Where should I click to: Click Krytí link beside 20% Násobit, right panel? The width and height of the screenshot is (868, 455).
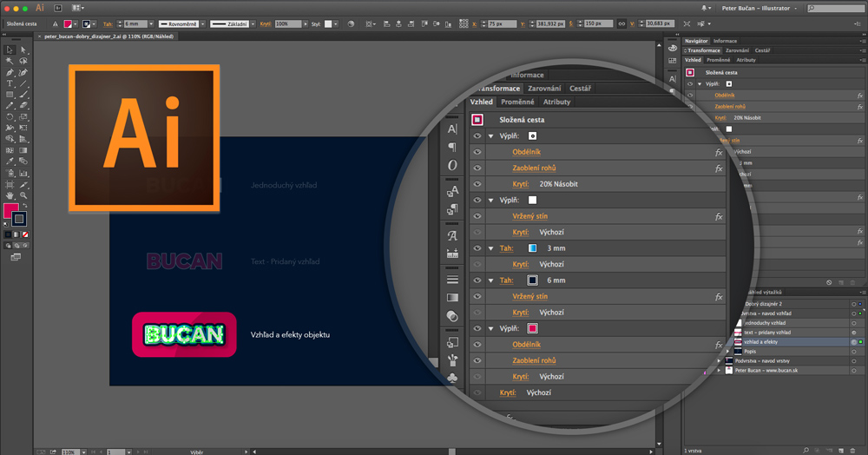pyautogui.click(x=720, y=118)
